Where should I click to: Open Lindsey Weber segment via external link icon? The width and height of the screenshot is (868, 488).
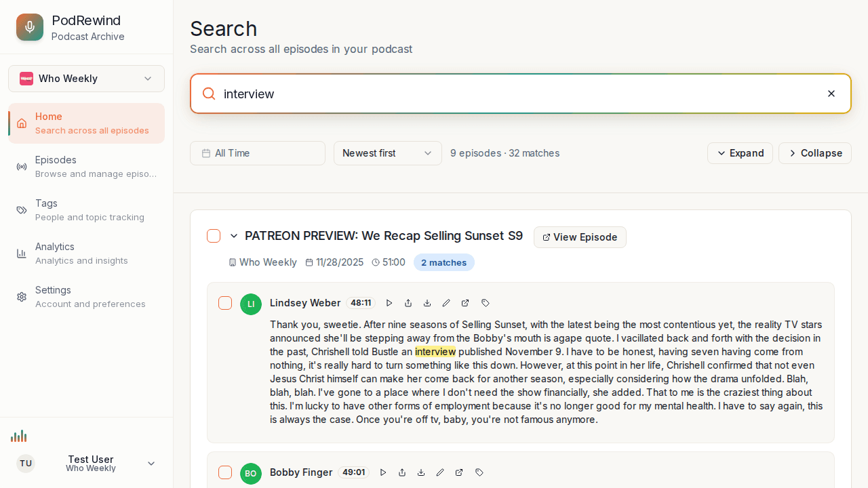pyautogui.click(x=465, y=303)
